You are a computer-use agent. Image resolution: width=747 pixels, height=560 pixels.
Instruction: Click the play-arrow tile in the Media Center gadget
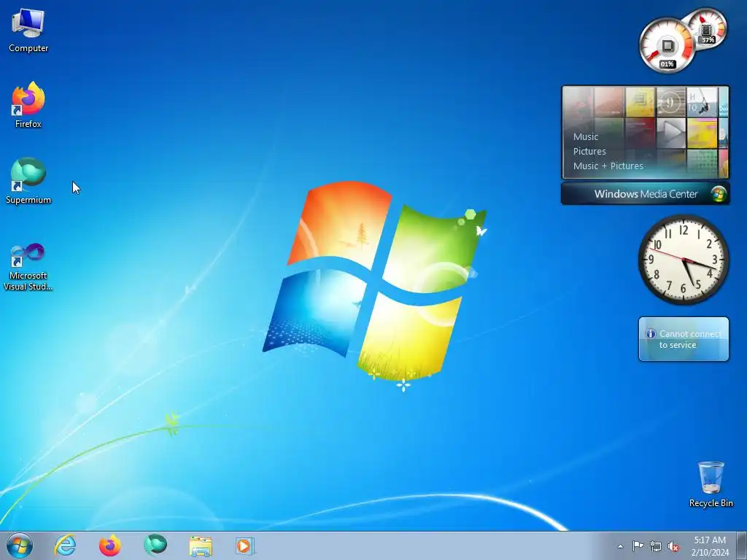click(671, 133)
